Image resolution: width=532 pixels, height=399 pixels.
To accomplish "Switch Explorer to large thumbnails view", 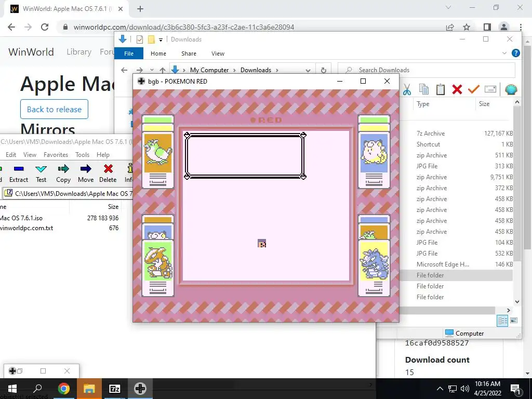I will pos(514,321).
